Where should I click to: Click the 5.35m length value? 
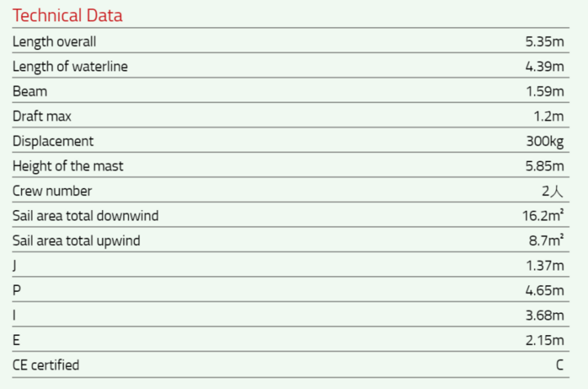pyautogui.click(x=544, y=42)
